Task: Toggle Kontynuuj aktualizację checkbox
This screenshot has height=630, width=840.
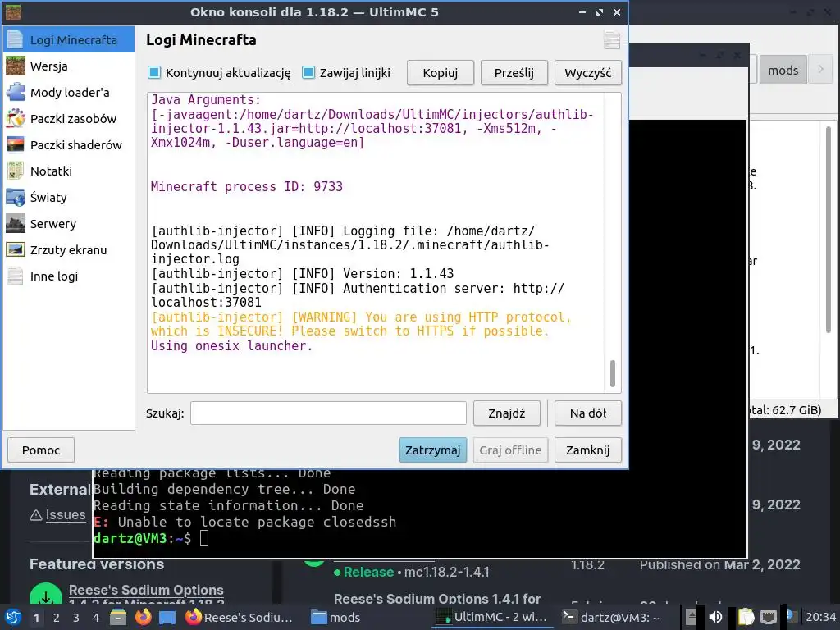Action: click(x=154, y=72)
